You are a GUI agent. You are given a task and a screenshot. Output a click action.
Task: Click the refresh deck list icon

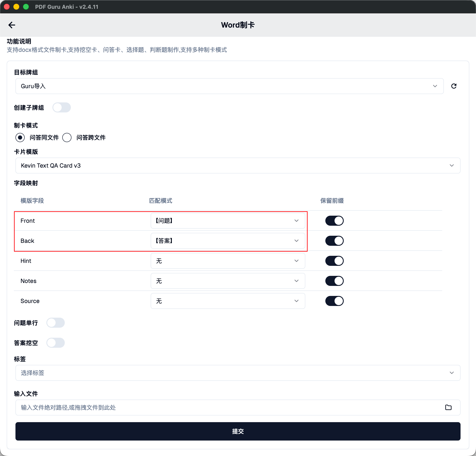coord(454,86)
